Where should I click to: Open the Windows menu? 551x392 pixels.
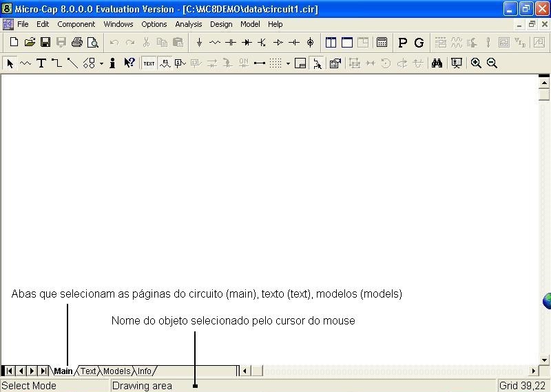click(118, 24)
